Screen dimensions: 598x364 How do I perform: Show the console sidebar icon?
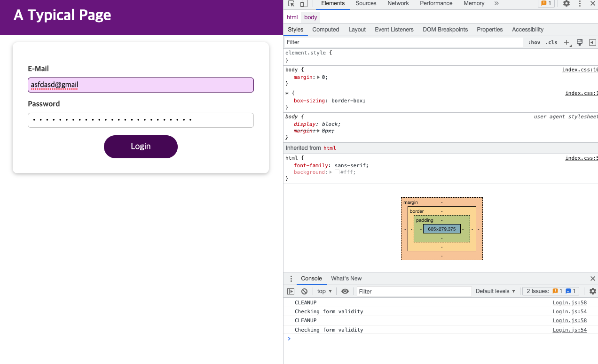(x=291, y=291)
